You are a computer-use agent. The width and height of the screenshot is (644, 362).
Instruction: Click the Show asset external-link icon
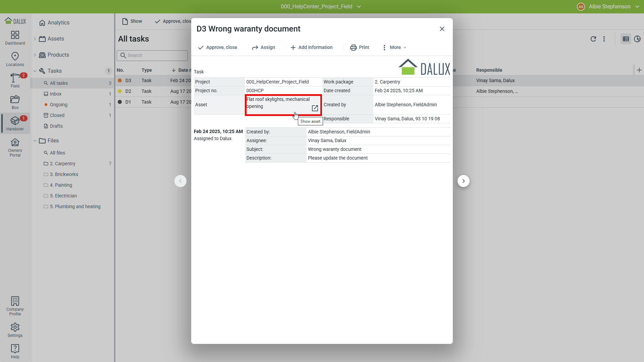(x=315, y=108)
